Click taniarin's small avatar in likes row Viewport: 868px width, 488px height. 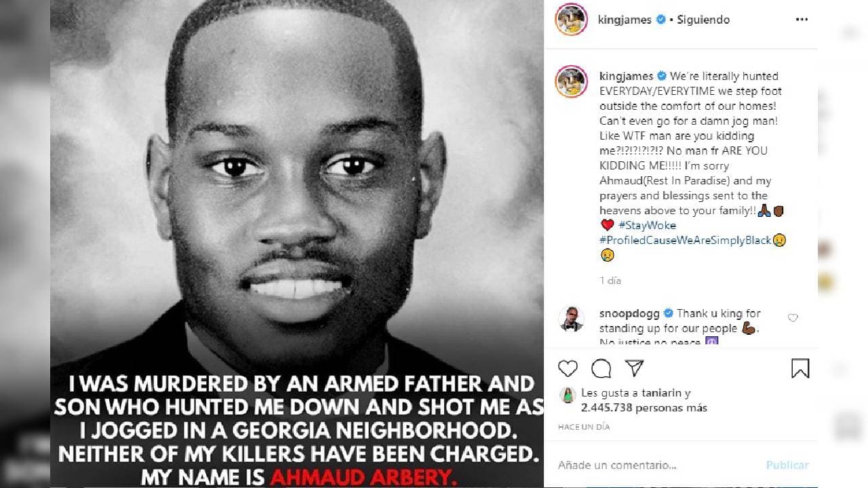(568, 394)
